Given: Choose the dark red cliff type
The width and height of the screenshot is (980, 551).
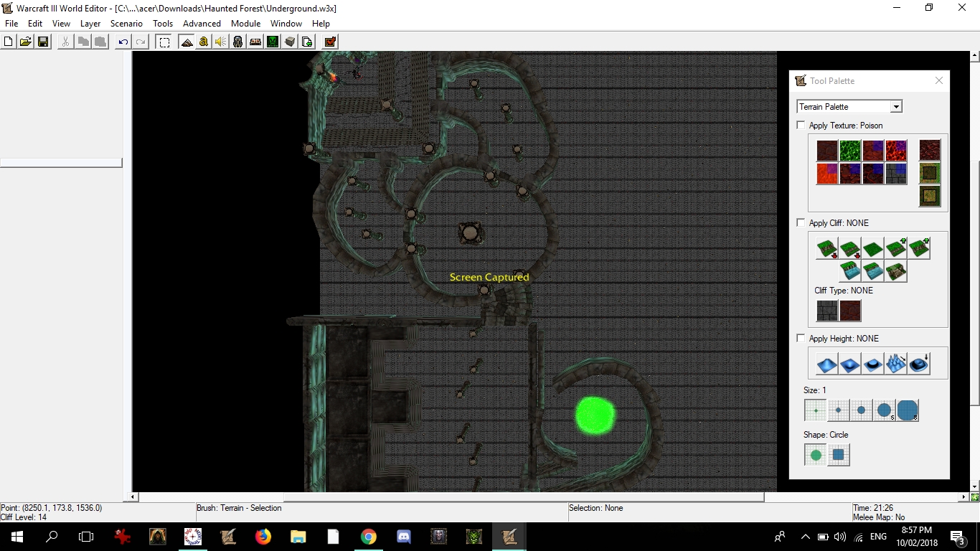Looking at the screenshot, I should 850,311.
